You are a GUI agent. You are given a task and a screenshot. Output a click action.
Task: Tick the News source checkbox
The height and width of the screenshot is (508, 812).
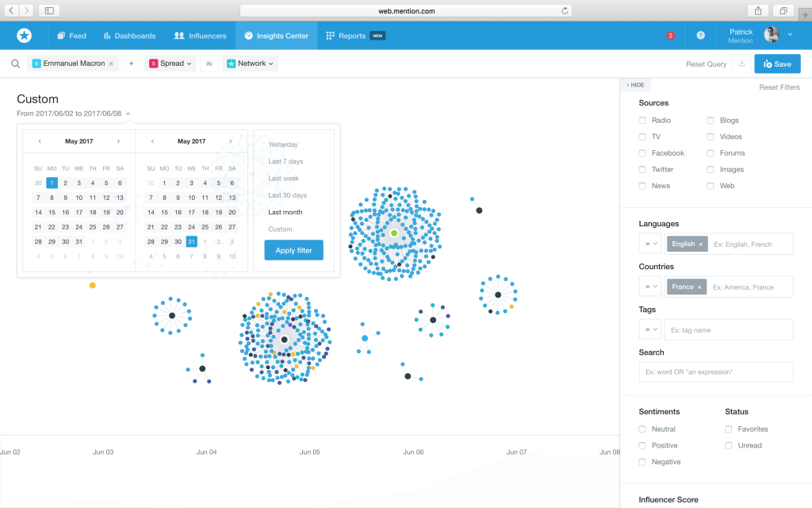click(x=642, y=186)
